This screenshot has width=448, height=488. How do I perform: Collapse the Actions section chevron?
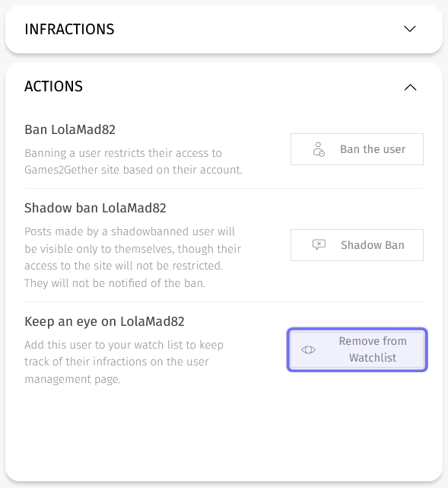[x=410, y=88]
